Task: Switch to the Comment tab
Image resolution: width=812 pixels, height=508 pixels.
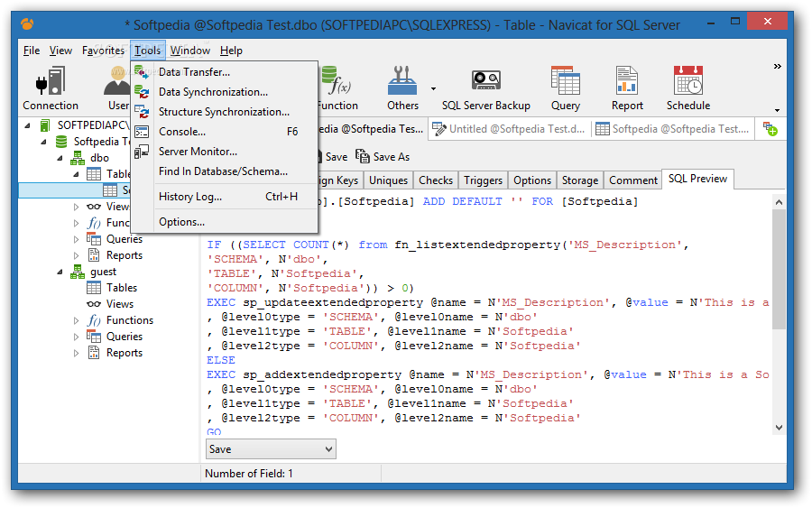Action: tap(632, 180)
